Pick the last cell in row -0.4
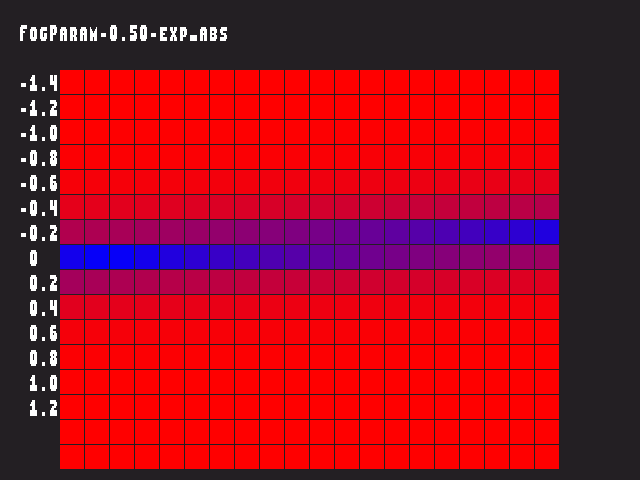The height and width of the screenshot is (480, 640). (x=547, y=207)
